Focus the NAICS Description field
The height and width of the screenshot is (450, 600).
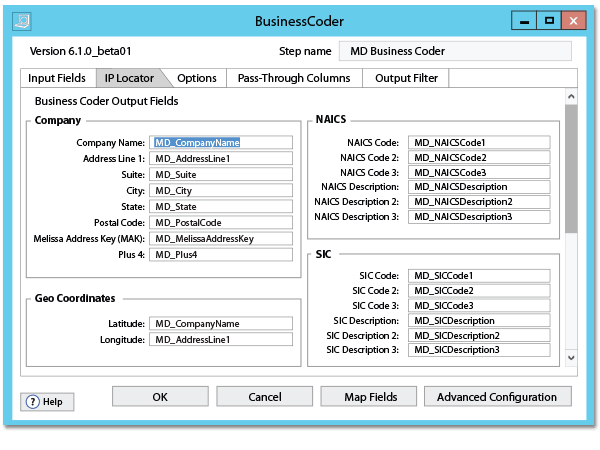(x=479, y=187)
